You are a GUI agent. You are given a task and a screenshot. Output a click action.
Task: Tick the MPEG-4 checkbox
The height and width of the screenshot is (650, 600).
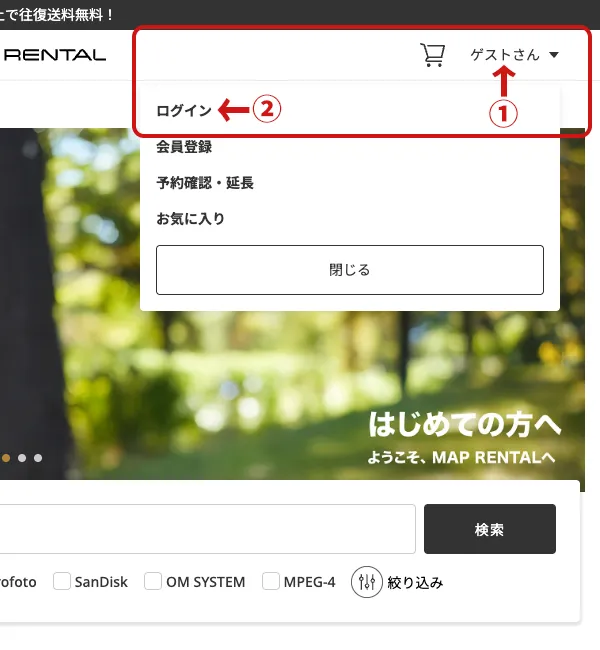[x=270, y=581]
